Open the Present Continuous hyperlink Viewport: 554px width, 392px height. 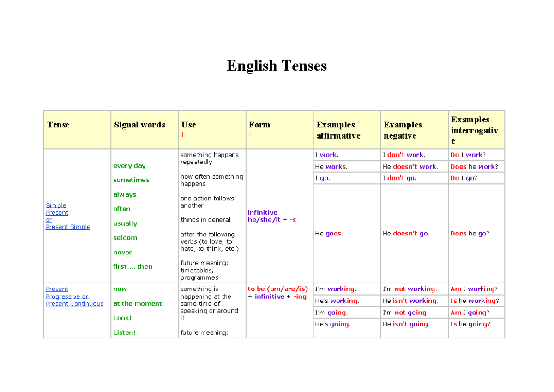pyautogui.click(x=74, y=303)
